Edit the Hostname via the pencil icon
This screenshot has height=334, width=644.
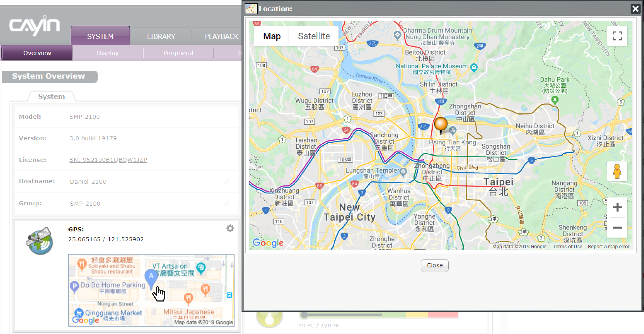click(227, 182)
